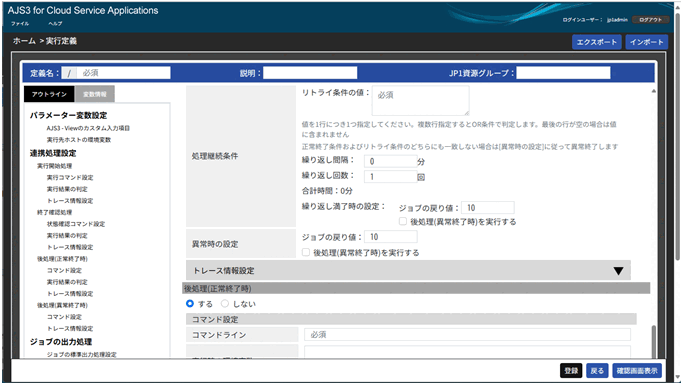Click the jp1admin login user name
Screen dimensions: 682x384
point(617,20)
